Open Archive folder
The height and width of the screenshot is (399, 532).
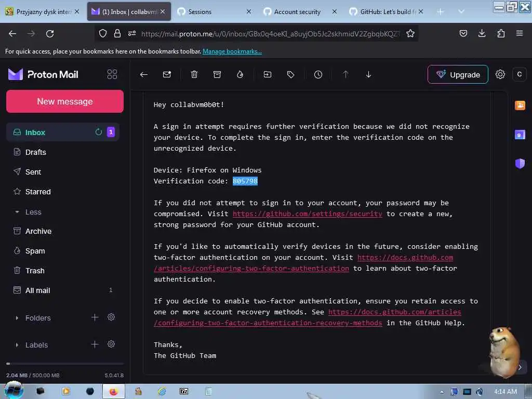[x=63, y=231]
